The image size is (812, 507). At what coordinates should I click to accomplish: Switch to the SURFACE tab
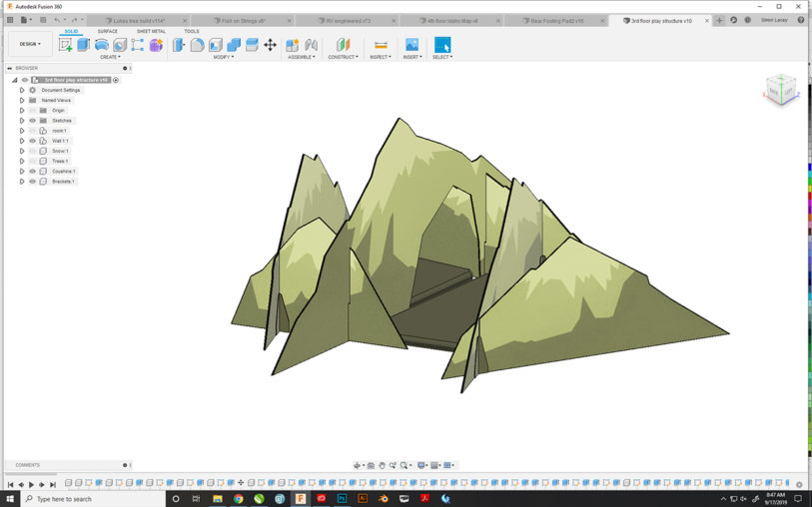[107, 31]
